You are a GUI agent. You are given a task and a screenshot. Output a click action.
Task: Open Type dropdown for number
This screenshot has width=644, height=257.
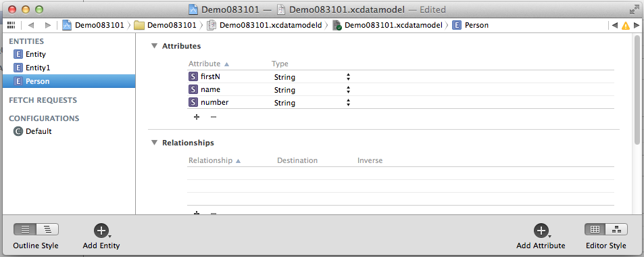[x=313, y=102]
